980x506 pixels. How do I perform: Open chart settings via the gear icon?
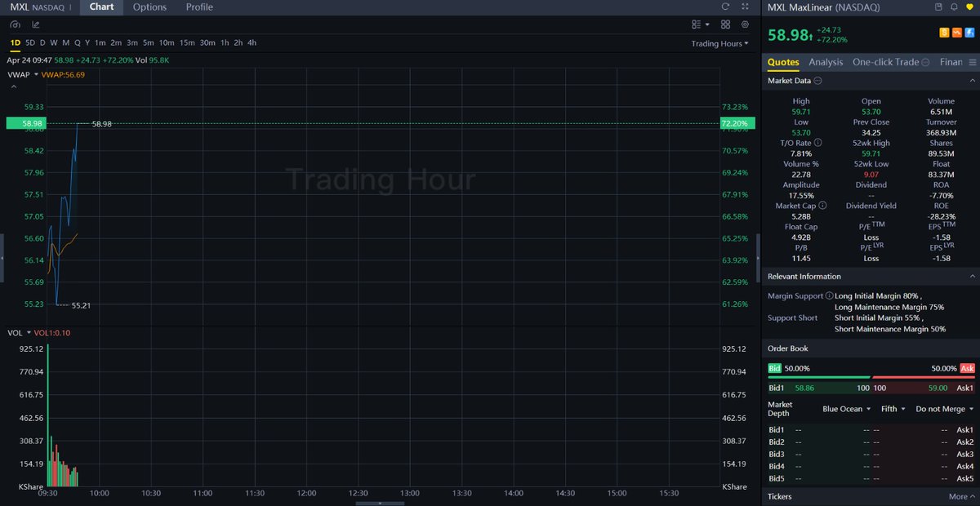point(745,24)
